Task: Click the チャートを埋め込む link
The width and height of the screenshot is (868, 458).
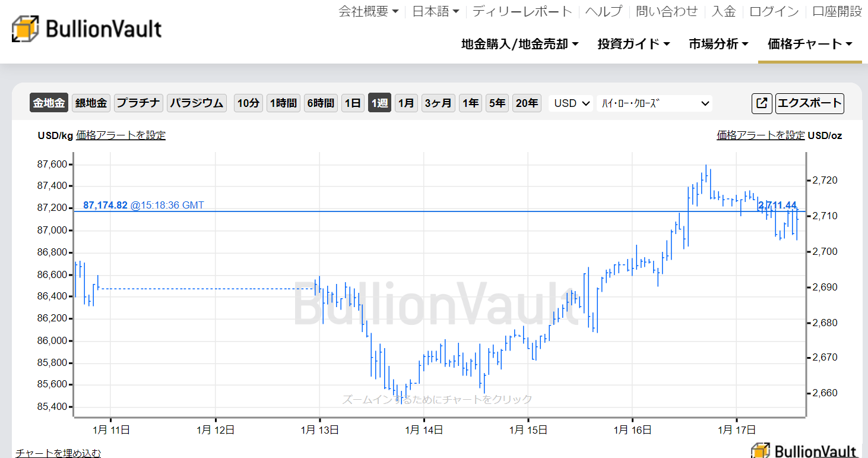Action: [58, 453]
